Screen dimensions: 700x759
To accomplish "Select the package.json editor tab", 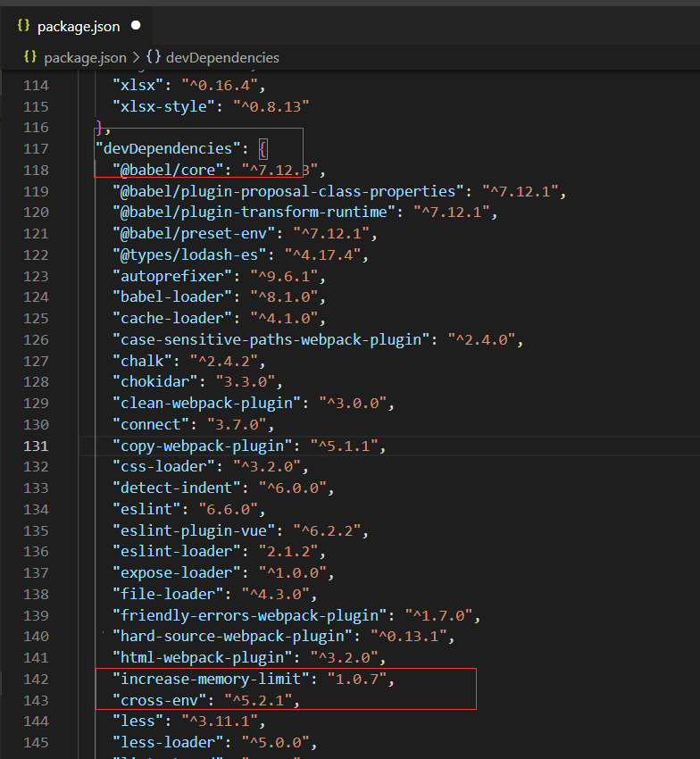I will pyautogui.click(x=79, y=27).
